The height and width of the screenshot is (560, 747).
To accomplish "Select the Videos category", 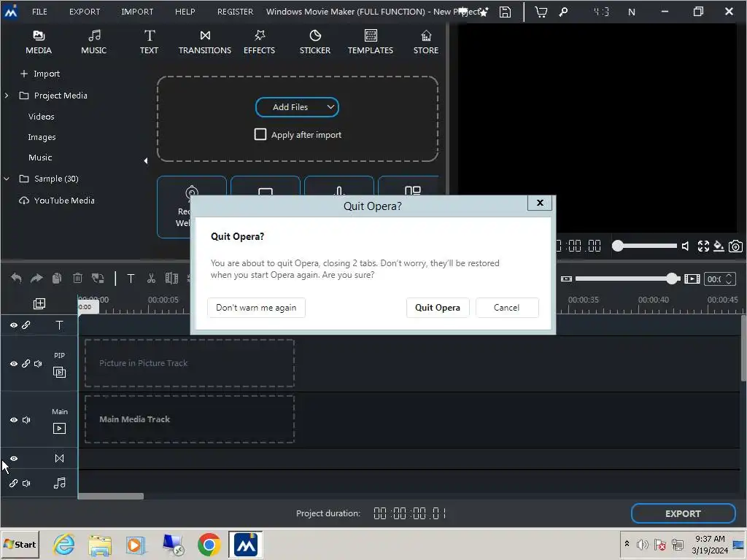I will 42,117.
